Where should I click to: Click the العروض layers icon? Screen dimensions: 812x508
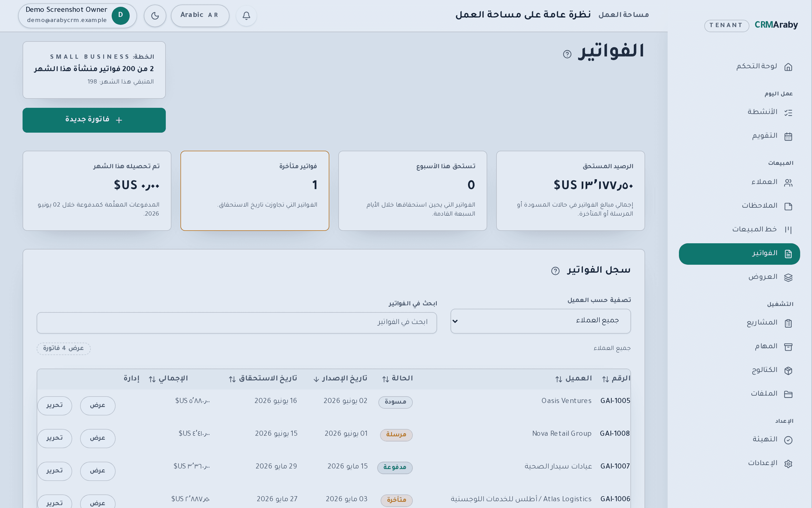(x=788, y=277)
